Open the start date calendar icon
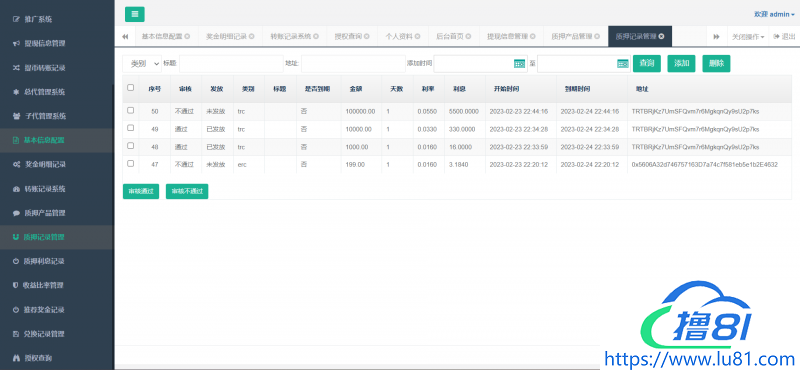Viewport: 800px width, 370px height. pos(519,64)
